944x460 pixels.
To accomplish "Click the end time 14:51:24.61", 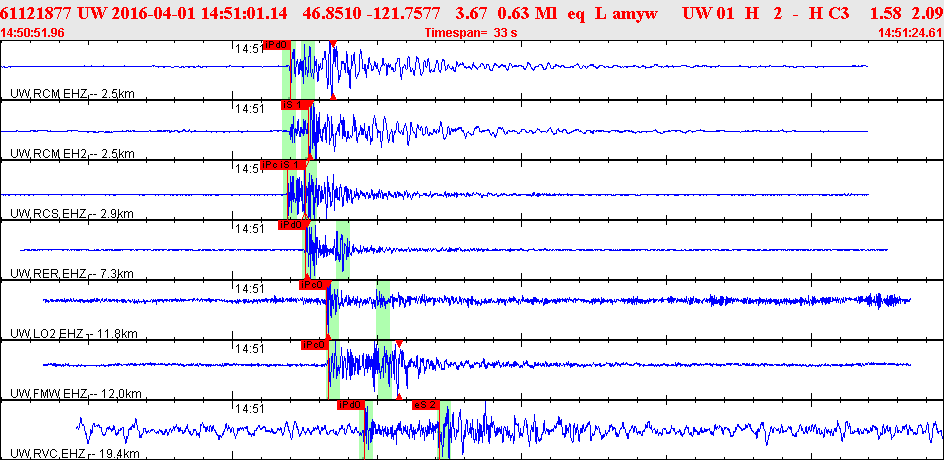I will pos(911,33).
